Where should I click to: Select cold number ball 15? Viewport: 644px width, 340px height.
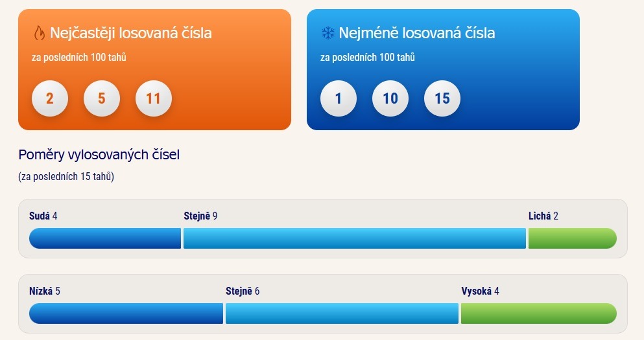click(442, 98)
